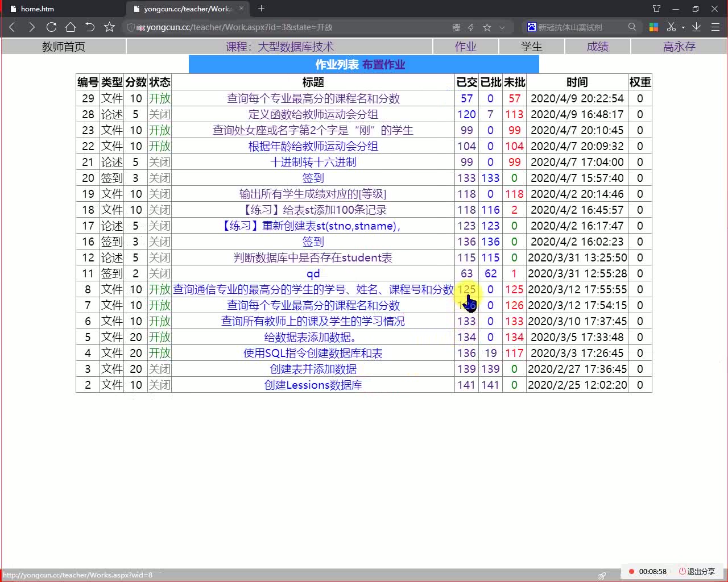Toggle 关闭 status of assignment 21
Image resolution: width=728 pixels, height=582 pixels.
pyautogui.click(x=159, y=162)
